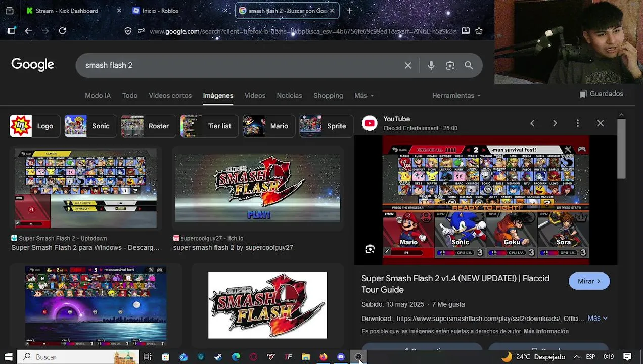Screen dimensions: 643x364
Task: Open the white-background Smash Flash logo thumbnail
Action: (x=267, y=305)
